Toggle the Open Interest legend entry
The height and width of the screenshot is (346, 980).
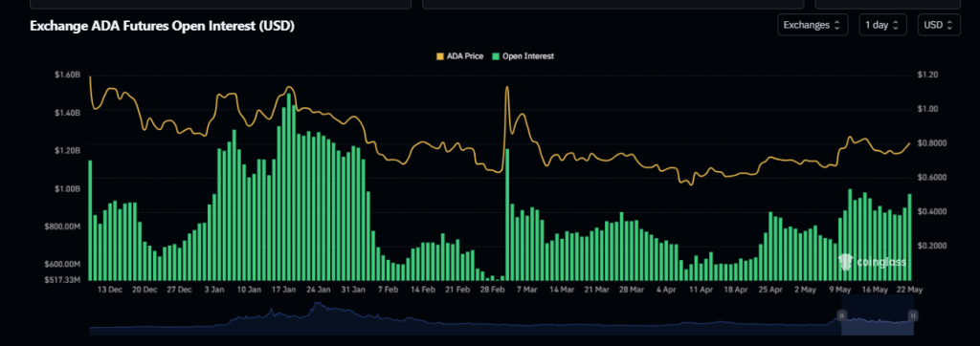pos(523,56)
